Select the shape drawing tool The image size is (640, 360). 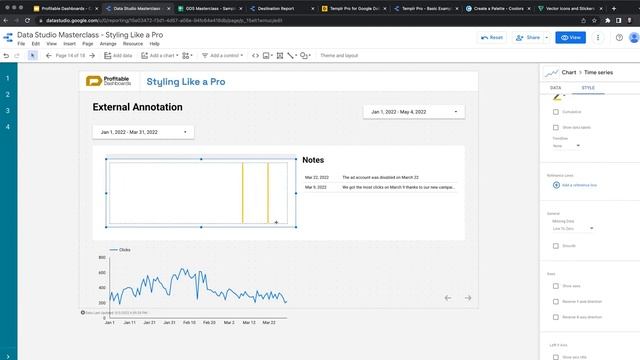tap(305, 56)
